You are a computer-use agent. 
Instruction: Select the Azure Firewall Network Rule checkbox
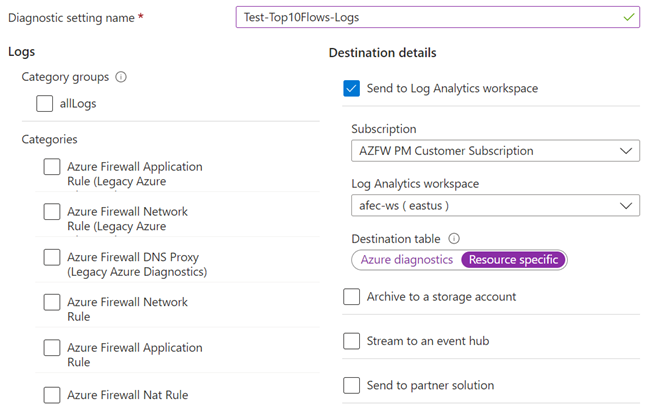pos(52,302)
